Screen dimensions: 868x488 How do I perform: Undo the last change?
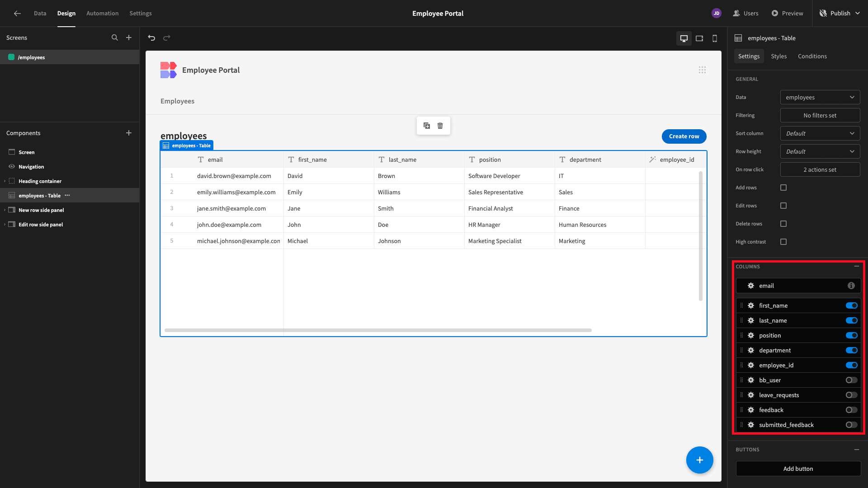[151, 38]
